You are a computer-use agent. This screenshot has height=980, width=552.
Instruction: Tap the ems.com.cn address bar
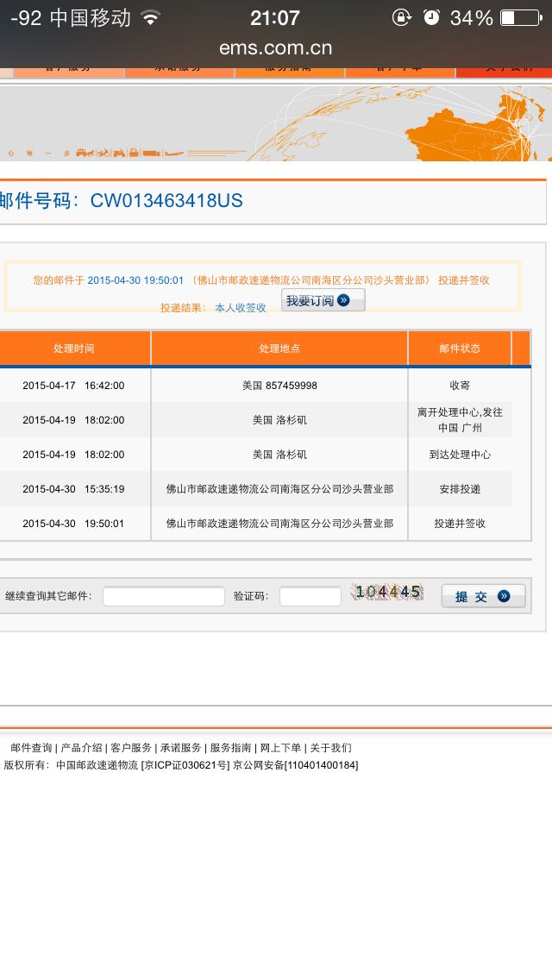(276, 48)
